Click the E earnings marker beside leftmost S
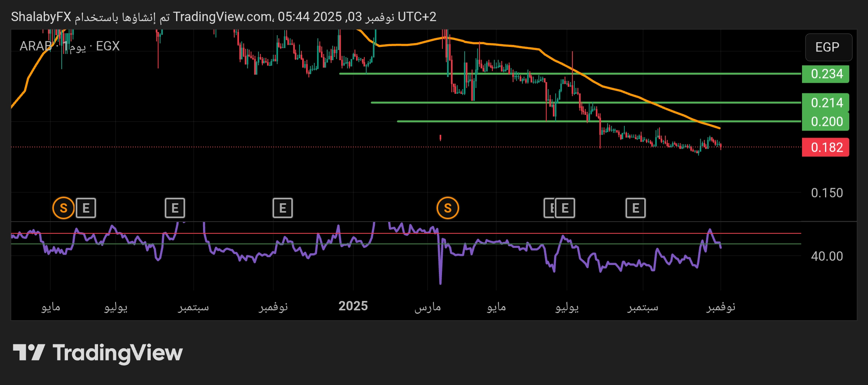The width and height of the screenshot is (868, 385). click(x=86, y=208)
